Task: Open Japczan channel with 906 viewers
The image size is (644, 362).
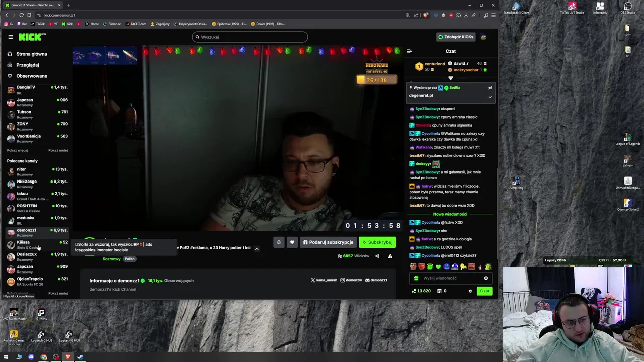Action: [37, 102]
